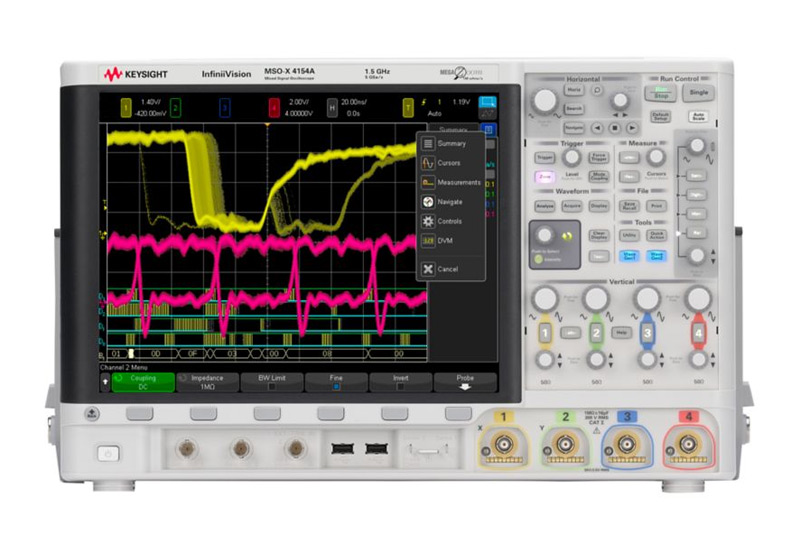Select the DVM icon
Screen dimensions: 800x560
[x=428, y=240]
